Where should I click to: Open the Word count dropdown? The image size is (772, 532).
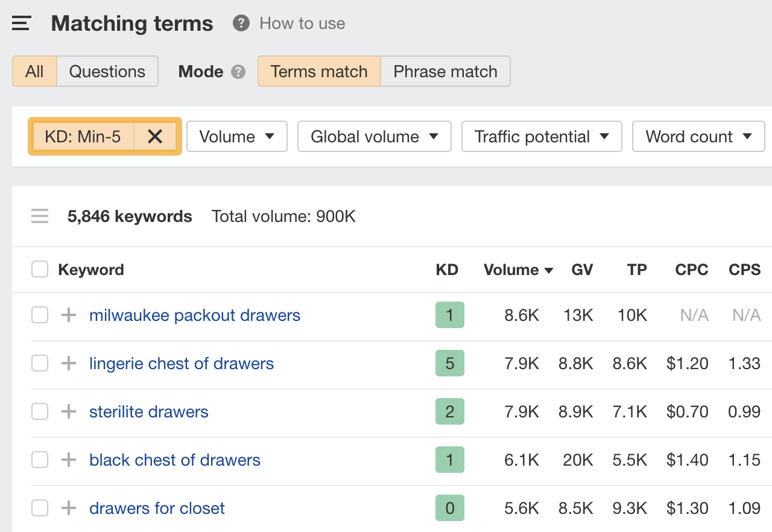(x=698, y=136)
